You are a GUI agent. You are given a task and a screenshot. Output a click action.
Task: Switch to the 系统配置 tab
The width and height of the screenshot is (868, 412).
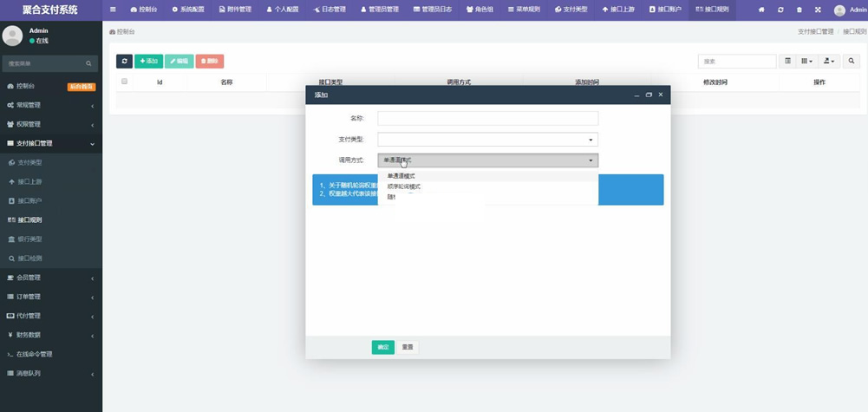(187, 10)
